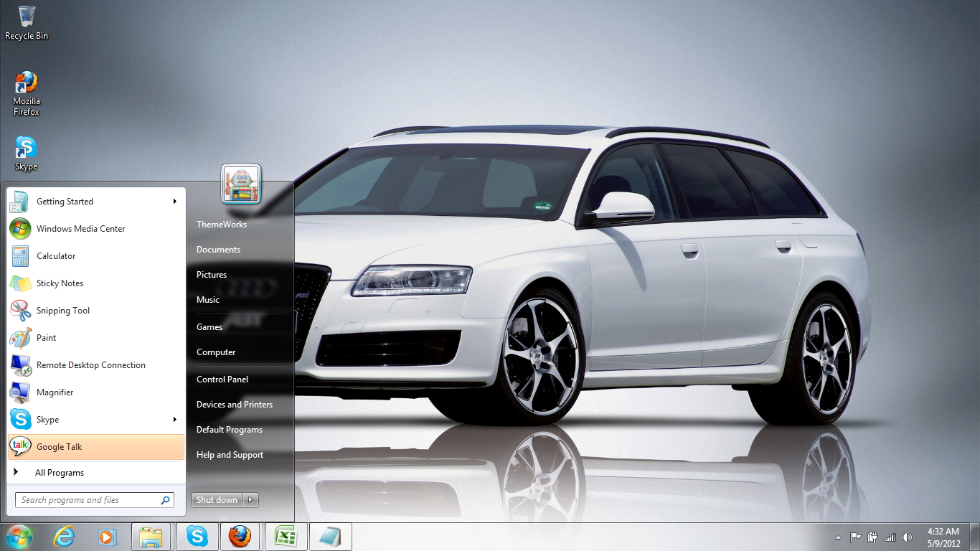The width and height of the screenshot is (980, 551).
Task: Expand the Skype submenu arrow
Action: 175,419
